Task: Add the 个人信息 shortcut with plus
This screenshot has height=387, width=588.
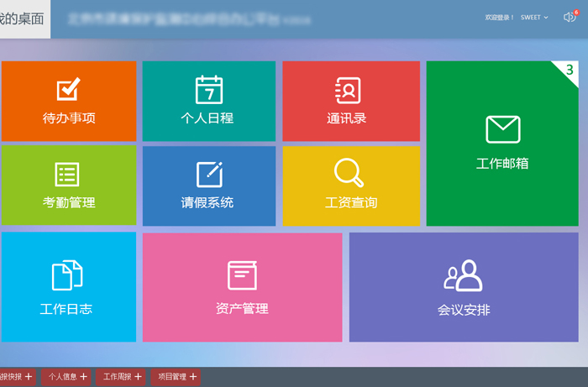Action: (x=83, y=377)
